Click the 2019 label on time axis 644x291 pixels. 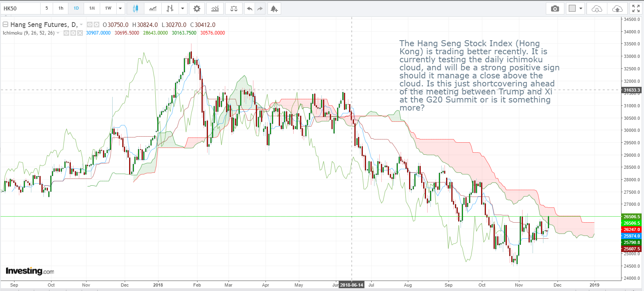[x=594, y=285]
